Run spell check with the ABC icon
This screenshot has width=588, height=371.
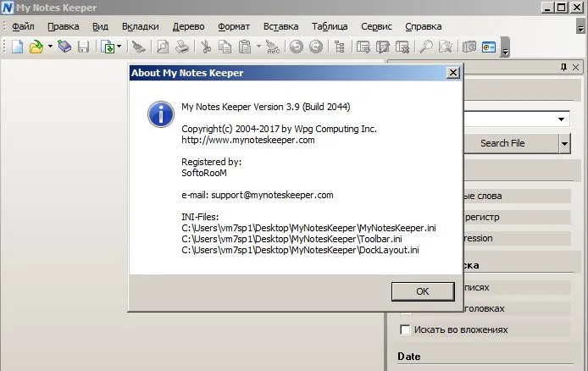273,47
